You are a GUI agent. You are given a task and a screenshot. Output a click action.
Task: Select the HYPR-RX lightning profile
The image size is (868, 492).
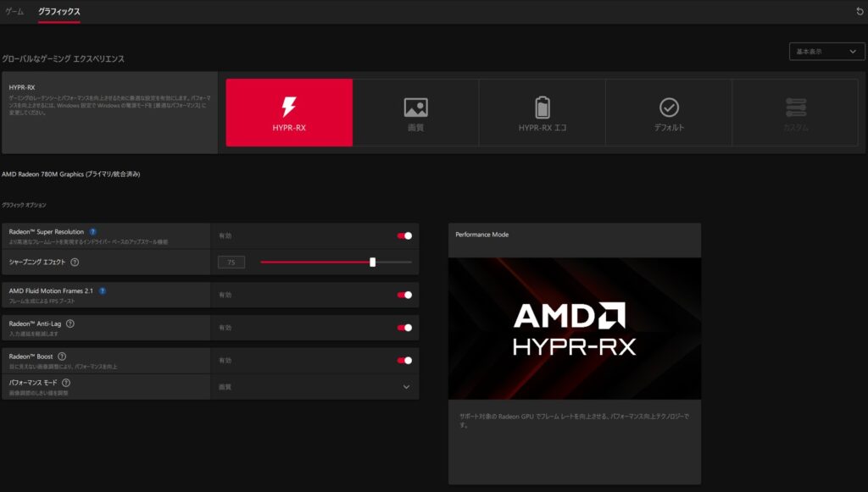[289, 113]
